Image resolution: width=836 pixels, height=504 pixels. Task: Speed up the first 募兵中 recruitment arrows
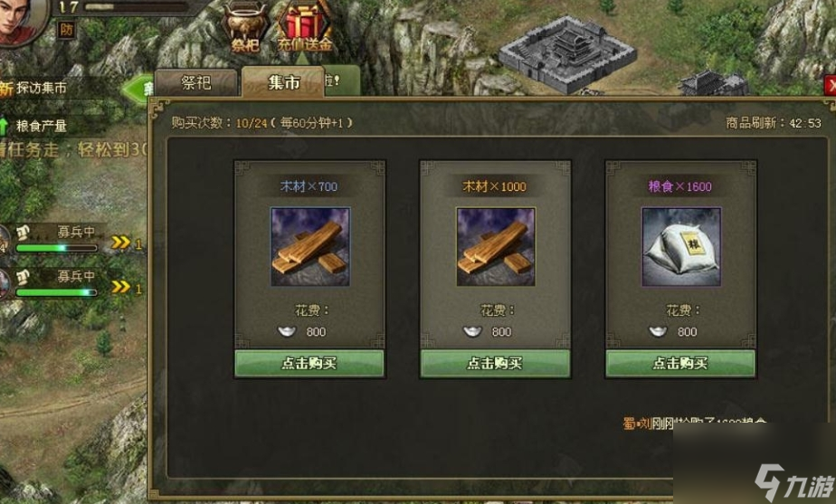point(121,242)
